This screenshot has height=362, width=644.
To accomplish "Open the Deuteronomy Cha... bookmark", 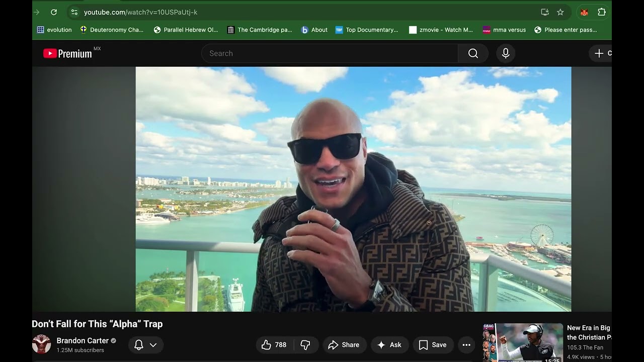I will 112,30.
